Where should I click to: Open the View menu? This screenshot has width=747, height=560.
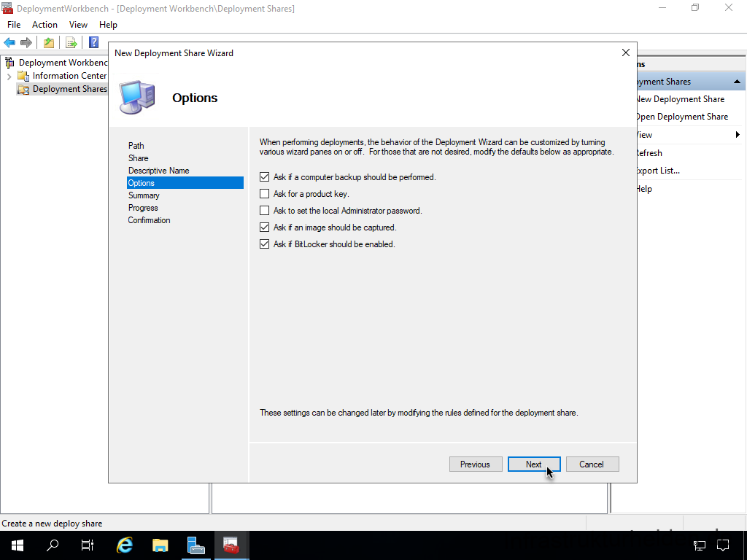[78, 25]
